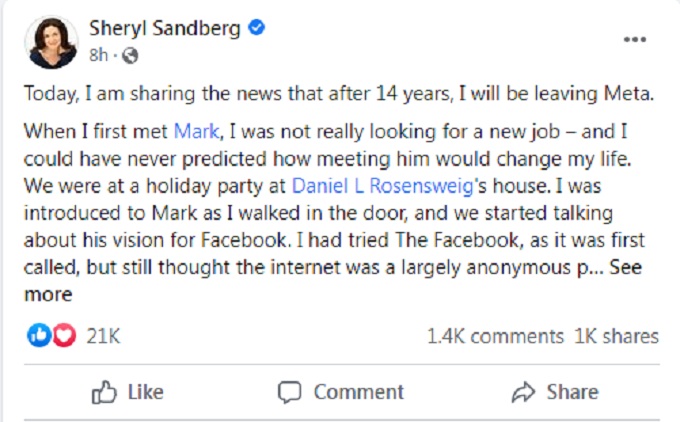Click the speech bubble Comment icon
Viewport: 680px width, 422px height.
click(x=289, y=393)
